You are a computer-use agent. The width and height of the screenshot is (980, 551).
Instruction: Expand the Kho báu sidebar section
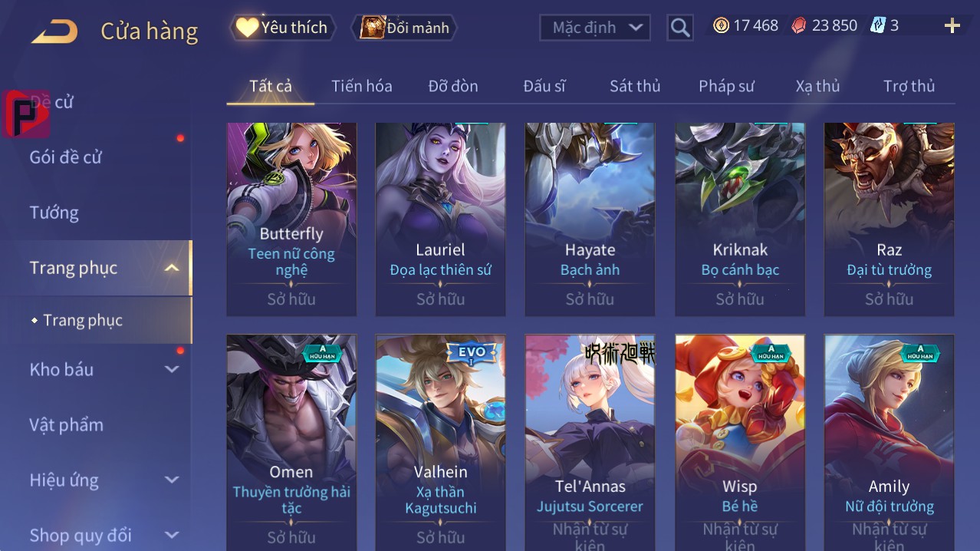coord(172,369)
